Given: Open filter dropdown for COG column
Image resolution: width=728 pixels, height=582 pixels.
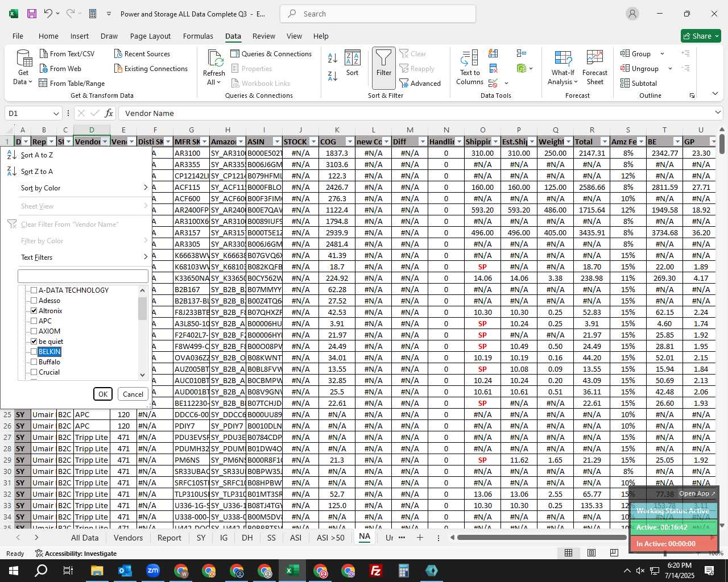Looking at the screenshot, I should 350,142.
